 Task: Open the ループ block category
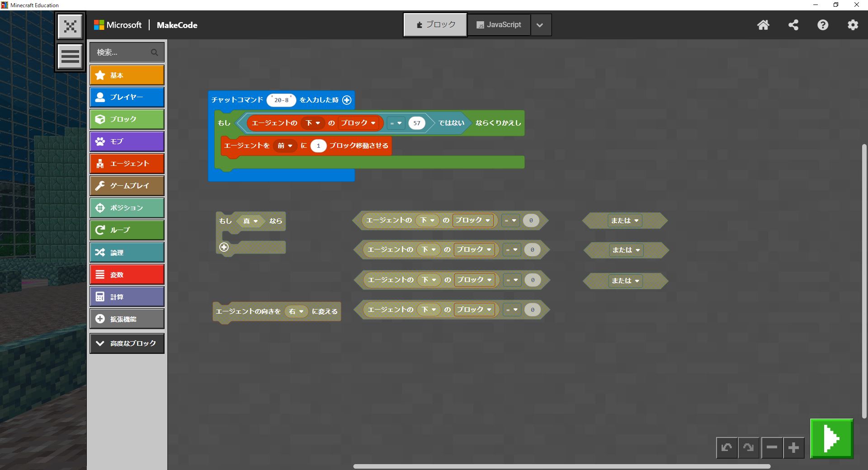[127, 230]
